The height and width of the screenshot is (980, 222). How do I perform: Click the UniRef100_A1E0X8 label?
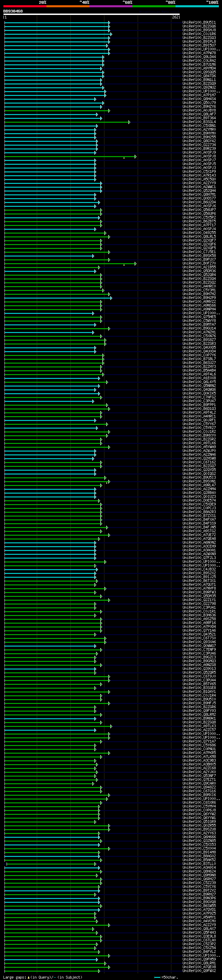click(199, 378)
